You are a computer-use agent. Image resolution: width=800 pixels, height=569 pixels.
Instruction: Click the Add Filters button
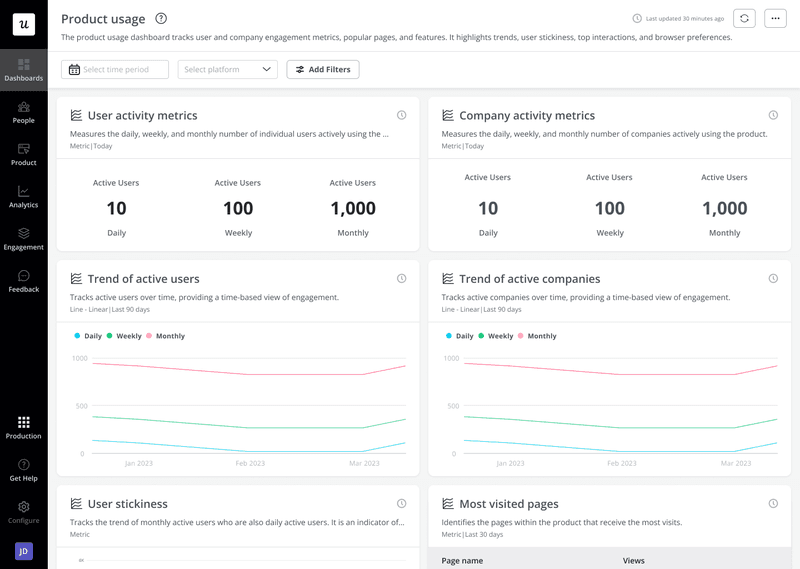coord(323,69)
